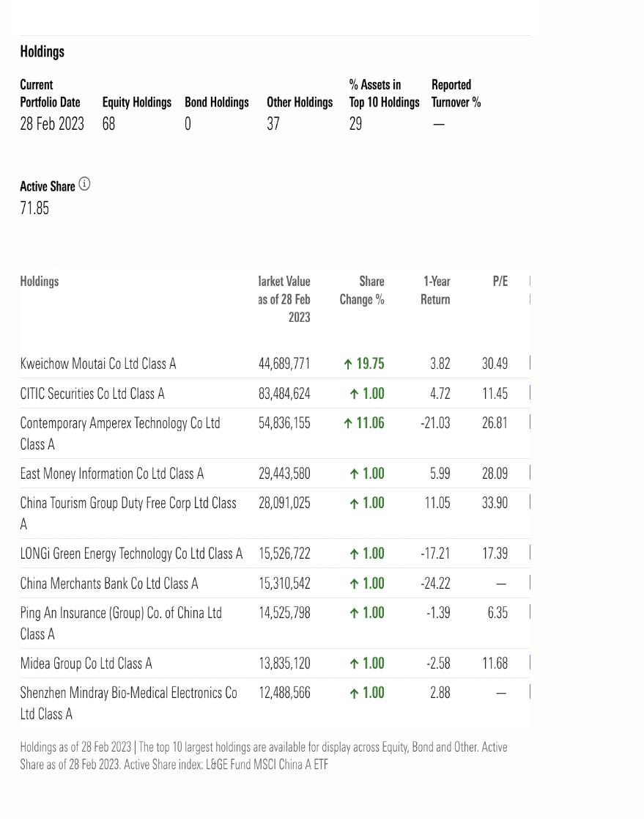This screenshot has width=644, height=819.
Task: Open Kweichow Moutai Co Ltd Class A holding
Action: pyautogui.click(x=98, y=364)
